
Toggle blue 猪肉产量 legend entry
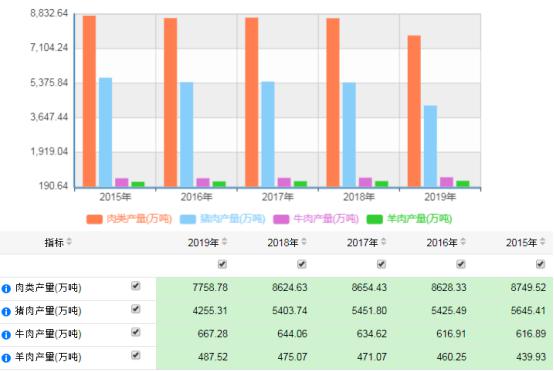pyautogui.click(x=223, y=219)
